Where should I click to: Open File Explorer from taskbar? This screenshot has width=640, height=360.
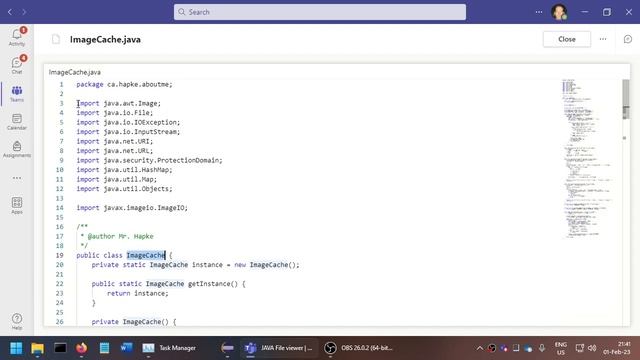pos(38,348)
